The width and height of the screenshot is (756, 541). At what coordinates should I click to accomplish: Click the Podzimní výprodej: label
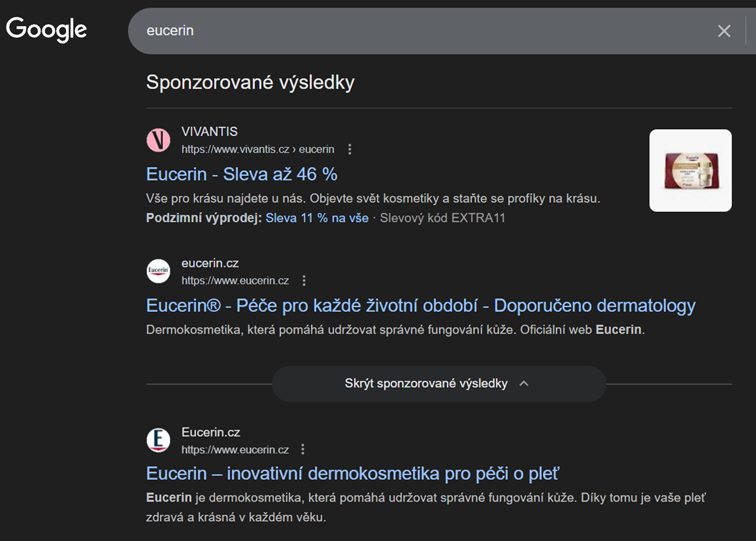[204, 218]
